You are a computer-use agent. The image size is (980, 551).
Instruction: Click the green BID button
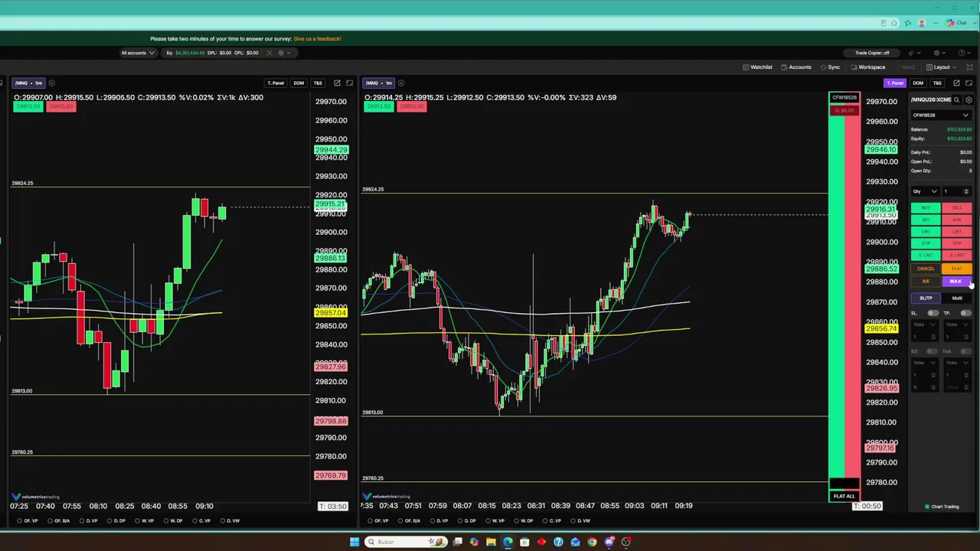coord(926,220)
